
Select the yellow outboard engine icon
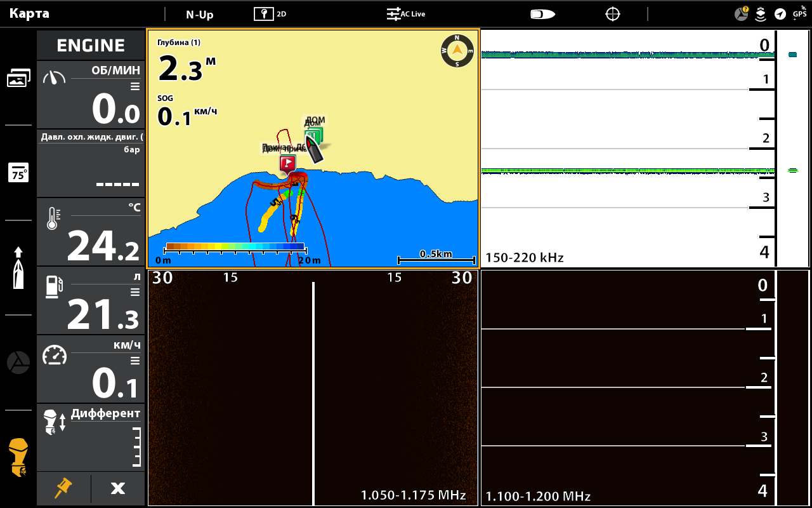pos(18,457)
